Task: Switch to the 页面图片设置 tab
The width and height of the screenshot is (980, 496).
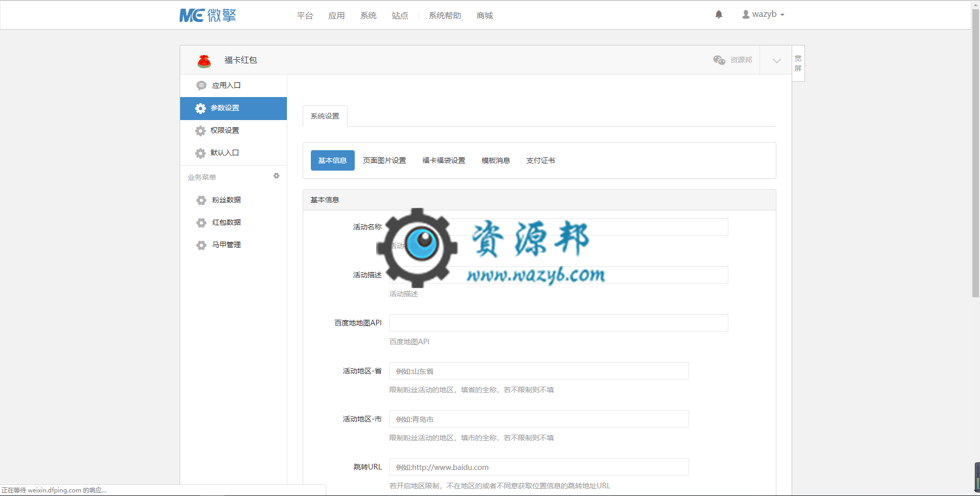Action: click(x=384, y=160)
